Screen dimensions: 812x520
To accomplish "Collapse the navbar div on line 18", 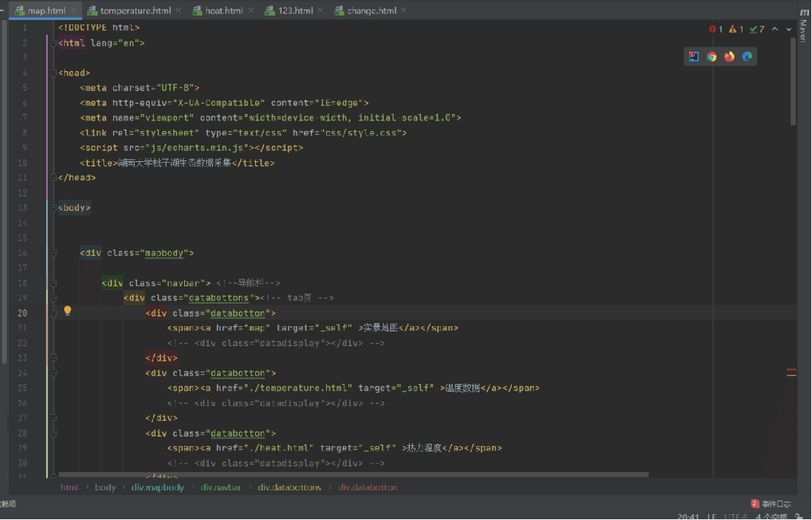I will tap(53, 283).
